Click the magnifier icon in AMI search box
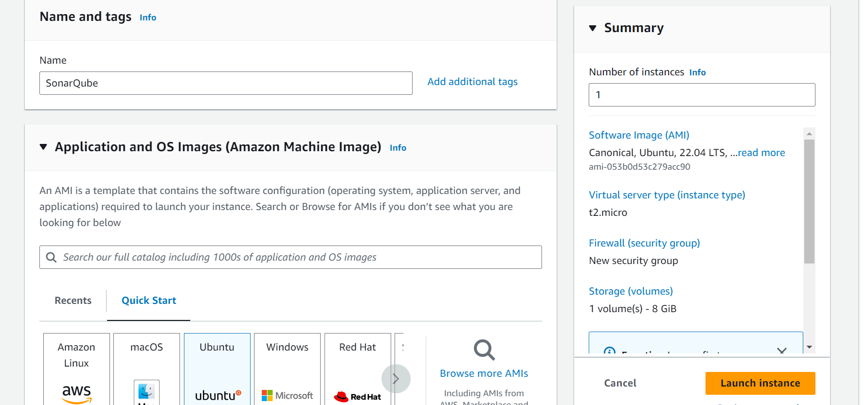The image size is (868, 405). [x=51, y=257]
